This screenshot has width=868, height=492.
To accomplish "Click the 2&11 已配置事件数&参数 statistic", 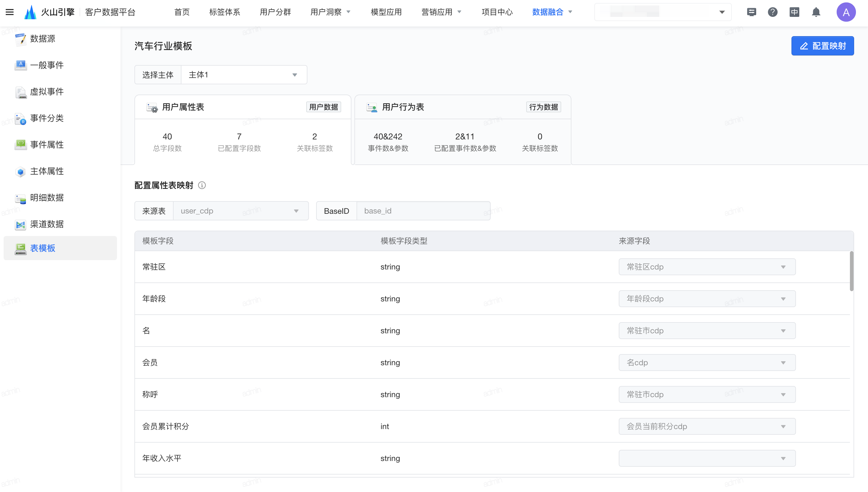I will click(x=465, y=142).
